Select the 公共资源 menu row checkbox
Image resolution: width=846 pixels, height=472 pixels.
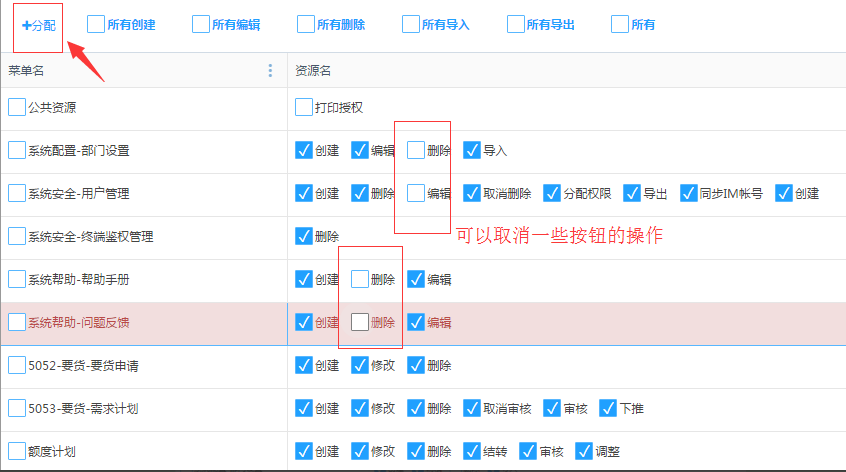tap(17, 107)
